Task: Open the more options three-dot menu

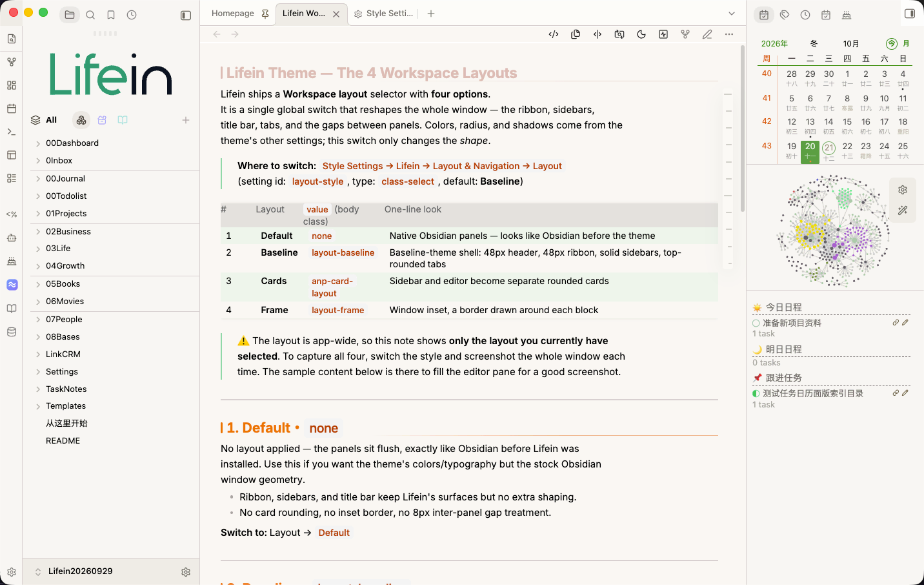Action: 729,34
